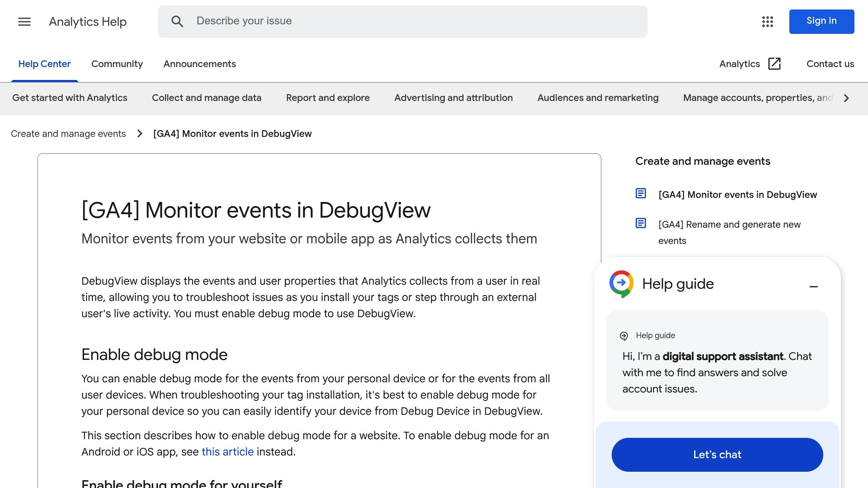Toggle the Help Center tab
868x488 pixels.
coord(44,64)
